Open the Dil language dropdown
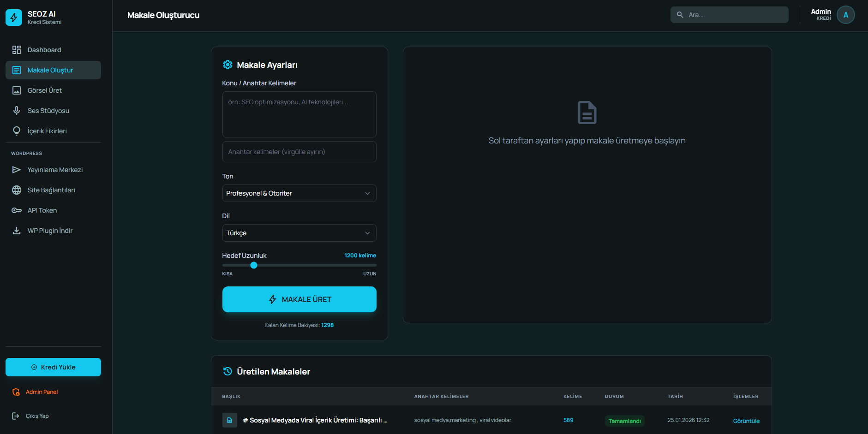Viewport: 868px width, 434px height. [299, 233]
